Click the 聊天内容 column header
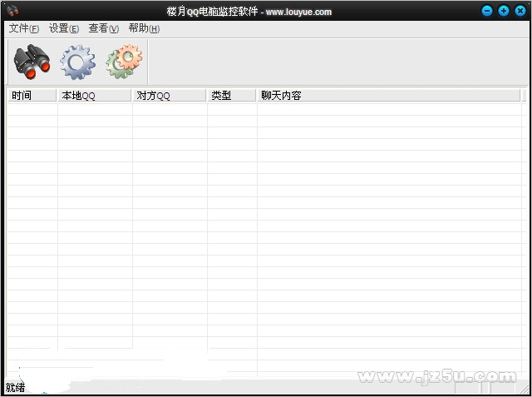The width and height of the screenshot is (532, 397). pos(388,96)
